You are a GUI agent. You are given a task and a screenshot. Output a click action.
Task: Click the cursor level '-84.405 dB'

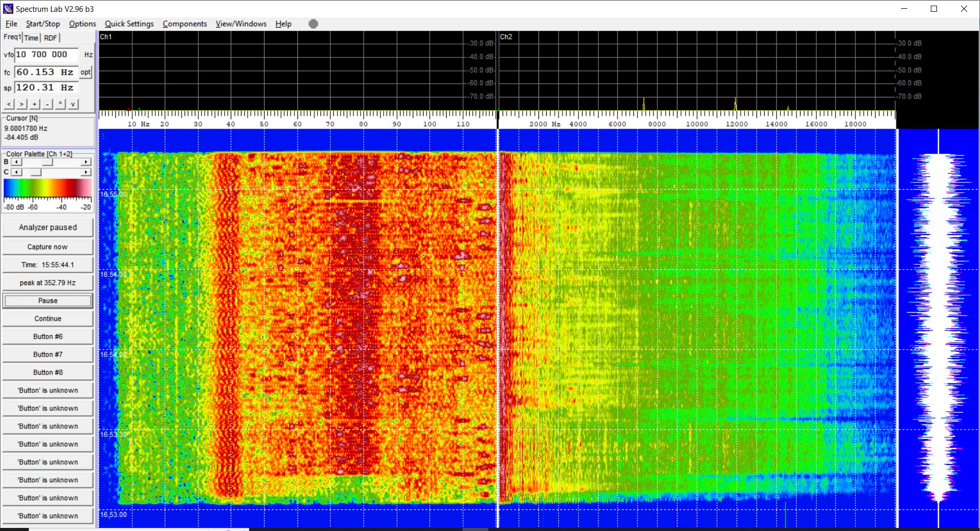22,137
